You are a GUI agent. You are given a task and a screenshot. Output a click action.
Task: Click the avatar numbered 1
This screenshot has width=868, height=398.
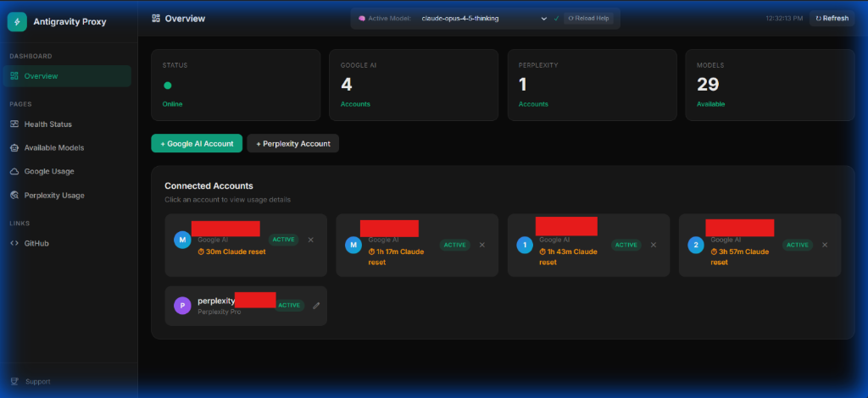tap(525, 245)
